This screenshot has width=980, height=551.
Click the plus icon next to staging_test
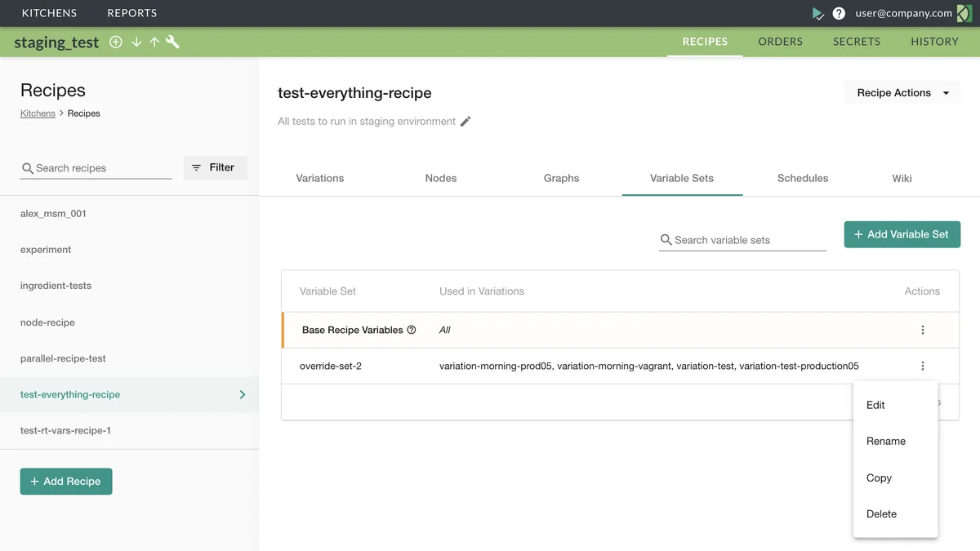point(116,41)
